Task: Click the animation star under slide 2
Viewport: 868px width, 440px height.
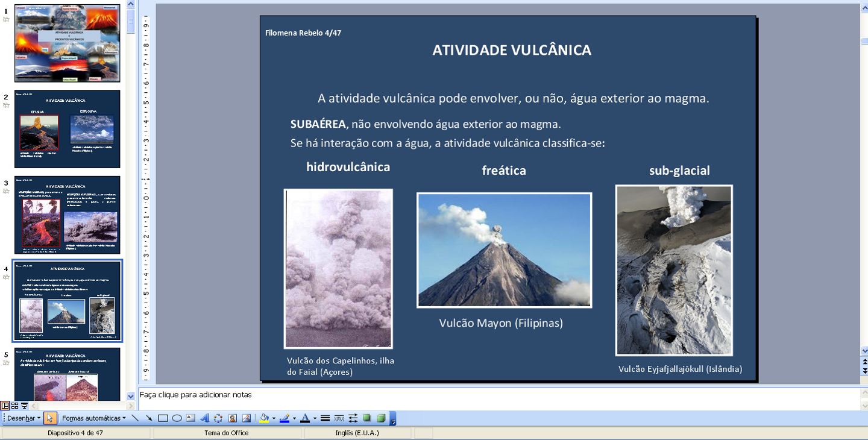Action: (x=6, y=105)
